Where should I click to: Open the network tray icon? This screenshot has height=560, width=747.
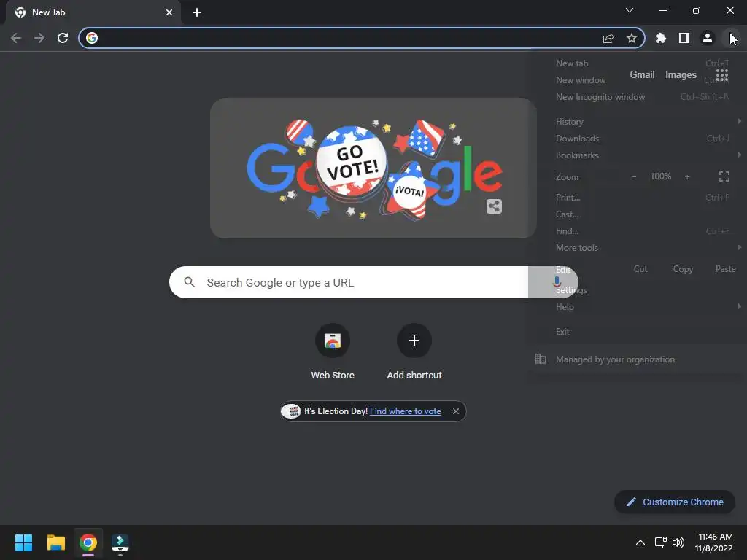660,542
